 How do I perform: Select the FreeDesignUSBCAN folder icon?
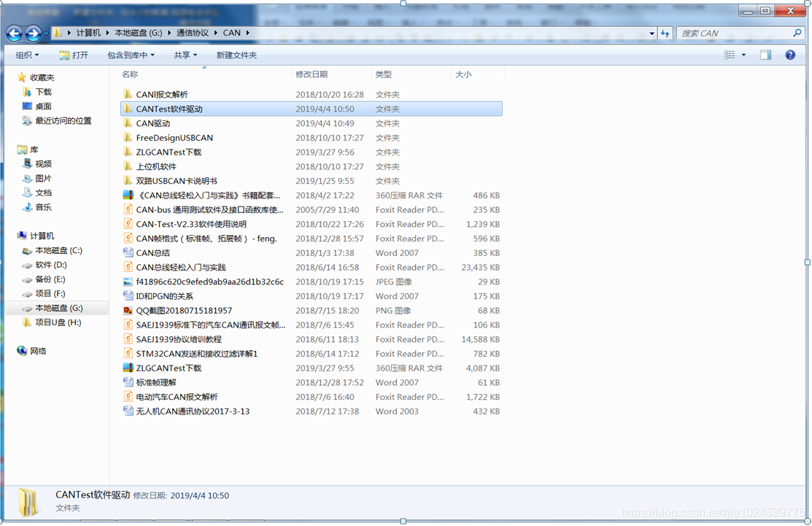click(x=128, y=138)
